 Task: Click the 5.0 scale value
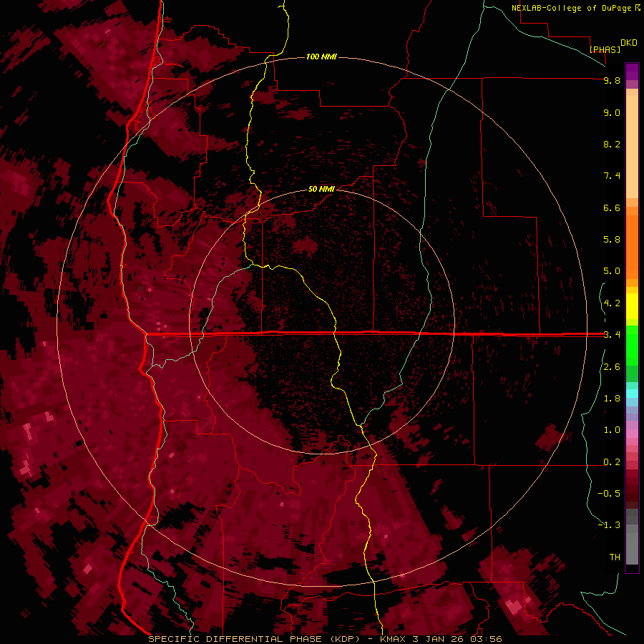click(x=612, y=271)
